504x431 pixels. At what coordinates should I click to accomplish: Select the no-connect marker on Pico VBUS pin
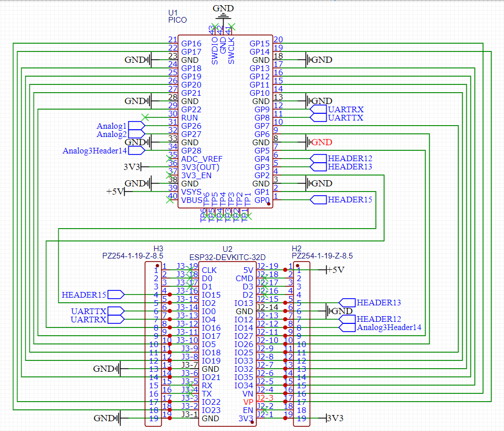tap(170, 200)
